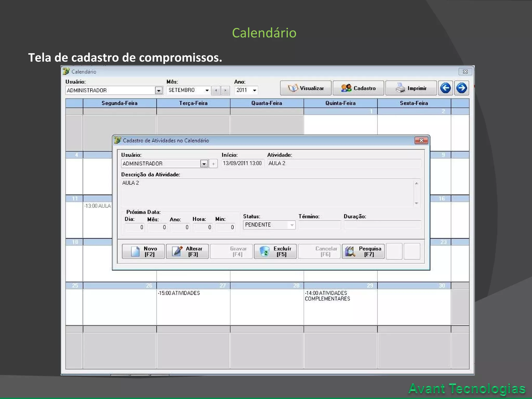Select day 2 cell in the calendar
Image resolution: width=532 pixels, height=399 pixels.
tap(414, 124)
